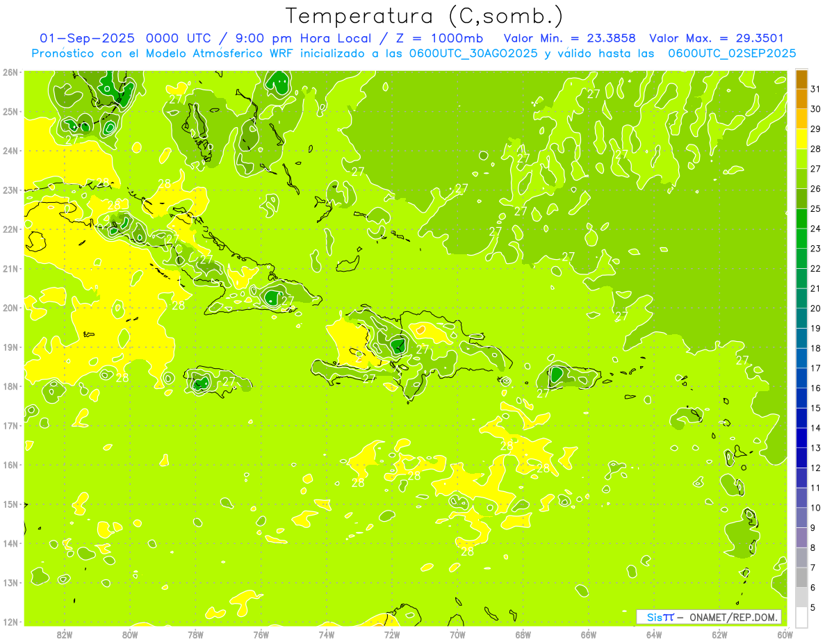Click the 'Temperatura (C,somb.)' chart title
This screenshot has height=644, width=834.
(425, 16)
